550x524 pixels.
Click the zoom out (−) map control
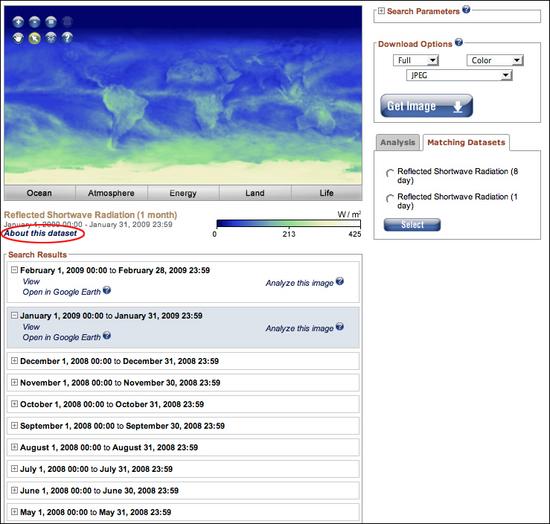pyautogui.click(x=35, y=22)
